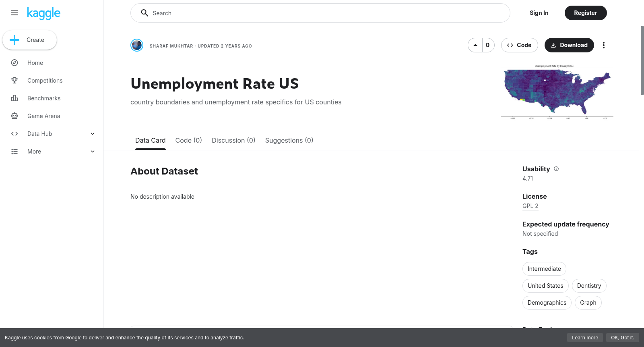
Task: Click the Code button near Download
Action: click(519, 45)
